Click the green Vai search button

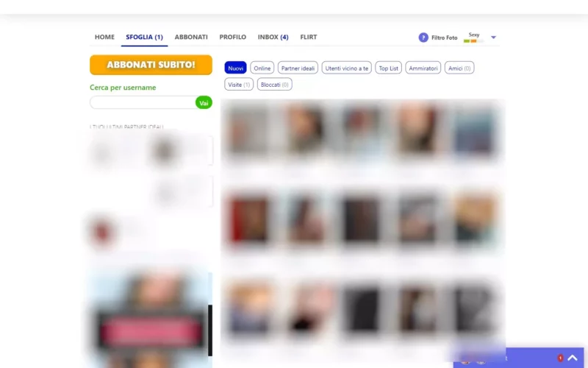pos(204,103)
